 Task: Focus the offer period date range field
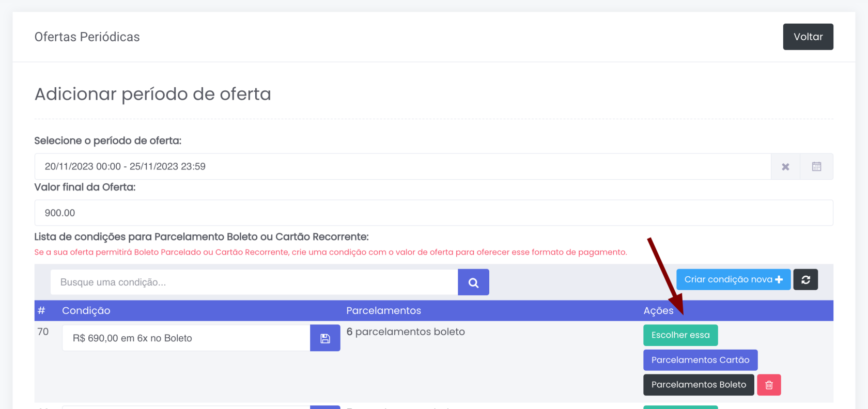pyautogui.click(x=402, y=167)
